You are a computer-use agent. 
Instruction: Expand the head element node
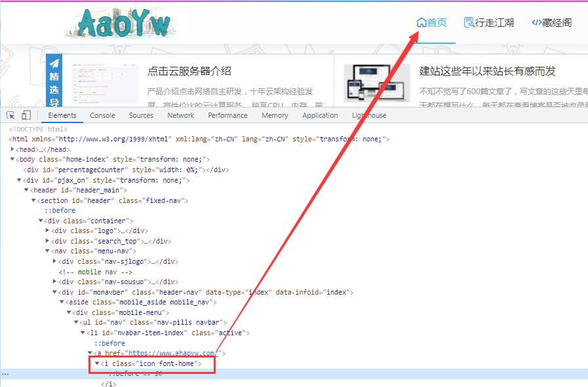12,149
